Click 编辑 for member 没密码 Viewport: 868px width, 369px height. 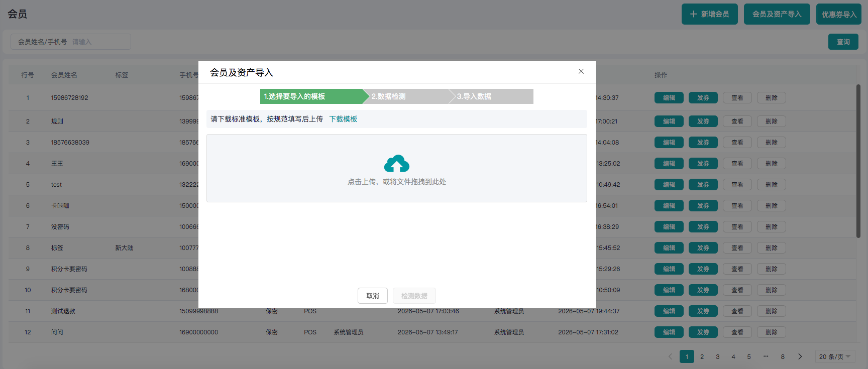(669, 227)
